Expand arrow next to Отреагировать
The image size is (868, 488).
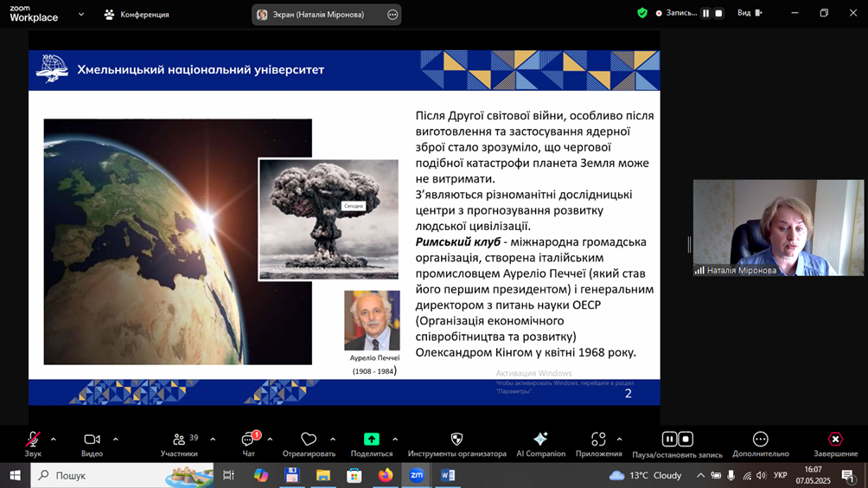(x=333, y=440)
